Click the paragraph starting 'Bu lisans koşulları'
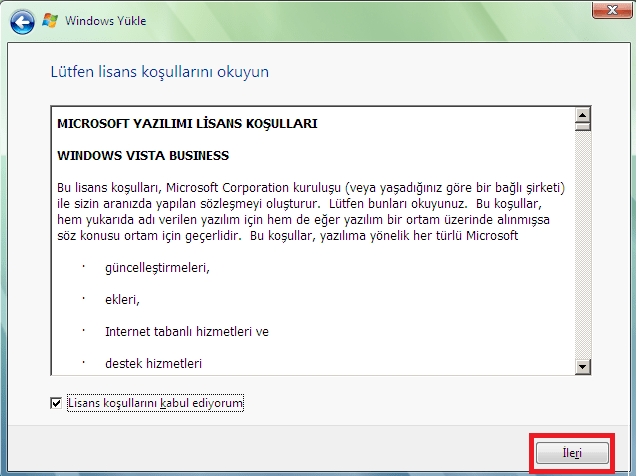The image size is (636, 476). (x=311, y=212)
